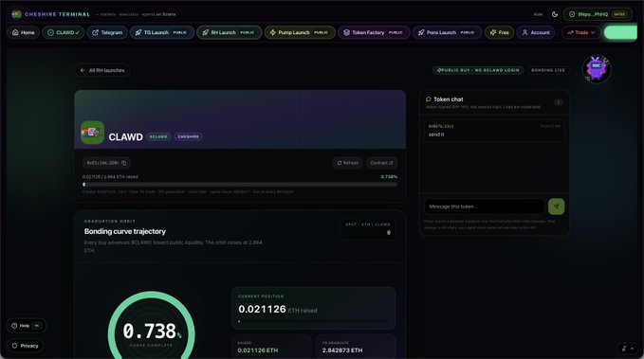Go back to All RH launches
644x359 pixels.
tap(102, 71)
